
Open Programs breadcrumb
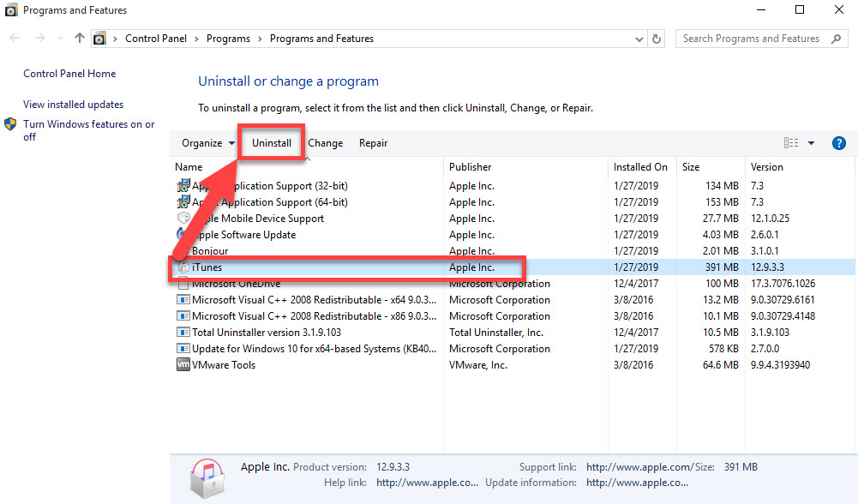pos(228,39)
